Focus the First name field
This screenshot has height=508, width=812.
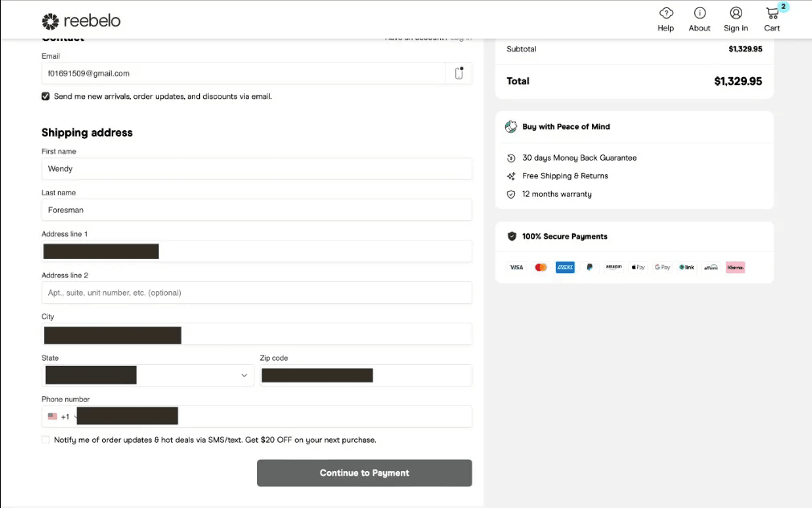[x=256, y=169]
